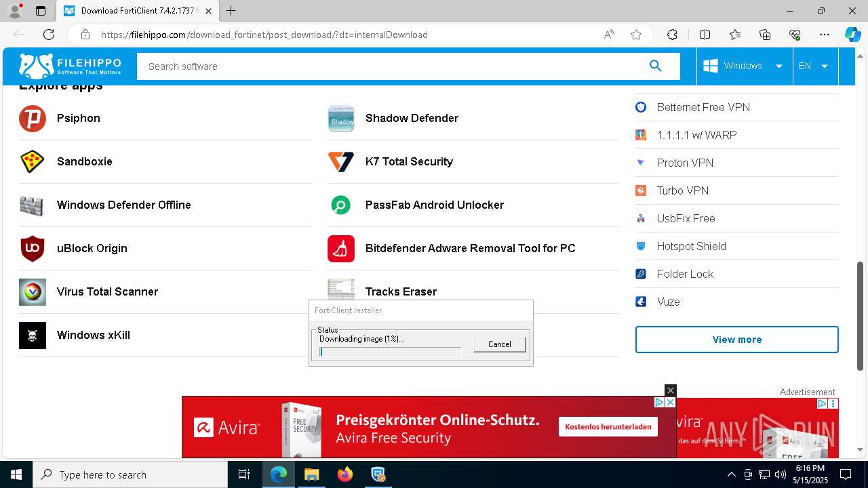Click the FortiClient download progress bar
This screenshot has height=488, width=868.
(390, 352)
